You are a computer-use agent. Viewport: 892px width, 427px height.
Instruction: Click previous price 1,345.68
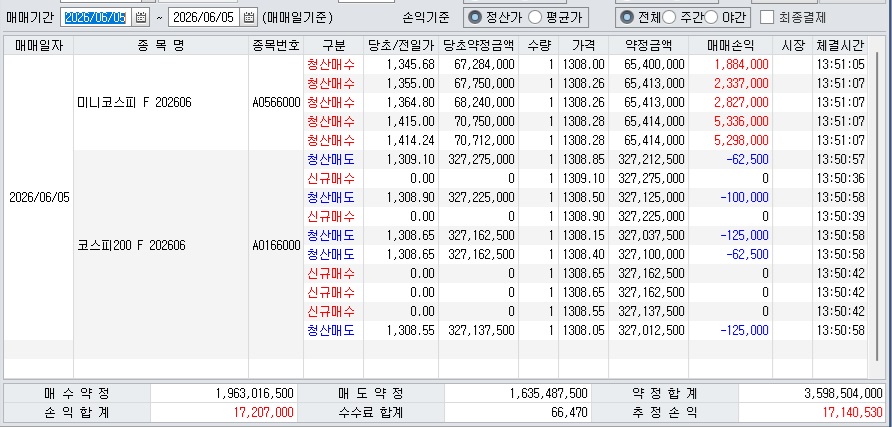click(410, 64)
